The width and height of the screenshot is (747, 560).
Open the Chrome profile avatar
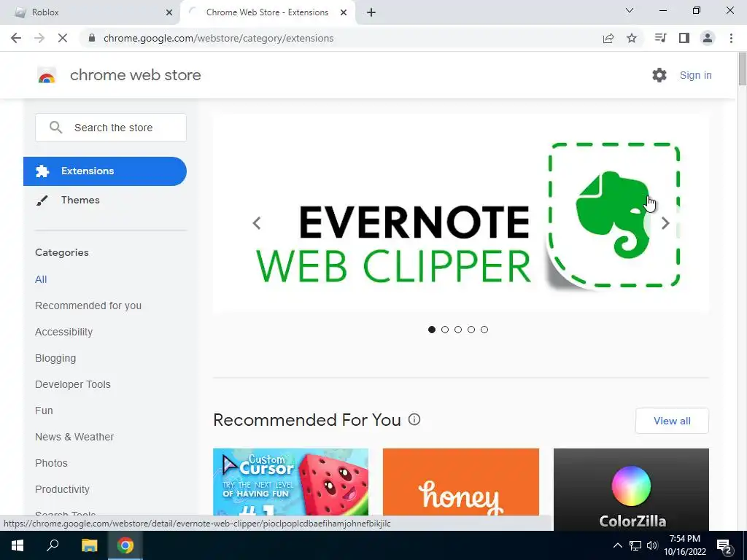(x=708, y=38)
